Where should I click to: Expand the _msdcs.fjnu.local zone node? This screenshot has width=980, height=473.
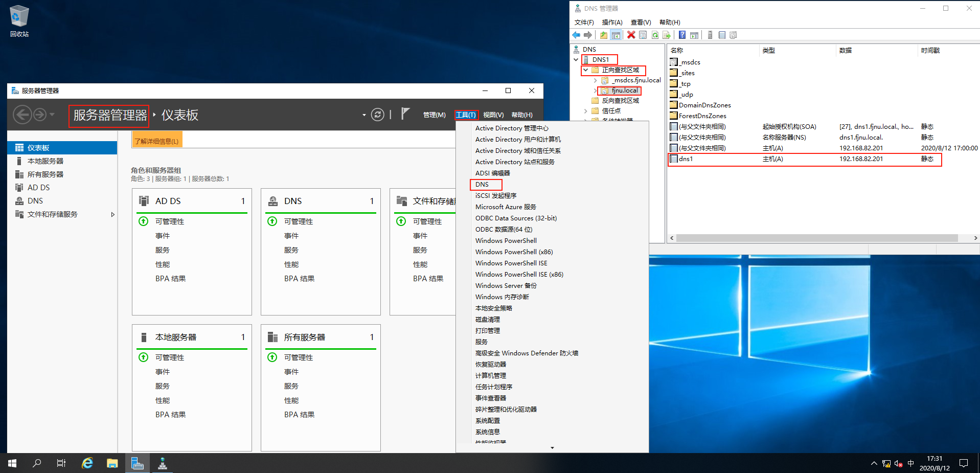tap(596, 80)
